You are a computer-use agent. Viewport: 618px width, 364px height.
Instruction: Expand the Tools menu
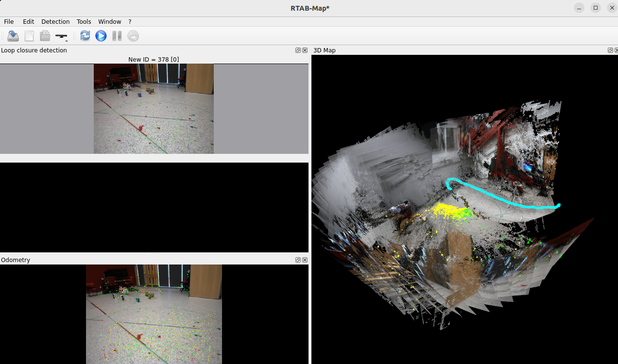tap(84, 22)
